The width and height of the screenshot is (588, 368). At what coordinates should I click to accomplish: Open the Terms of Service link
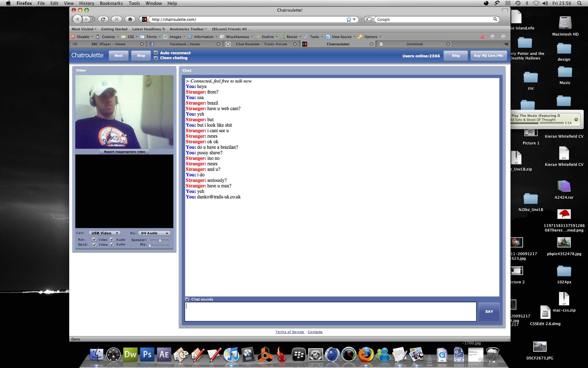[290, 332]
